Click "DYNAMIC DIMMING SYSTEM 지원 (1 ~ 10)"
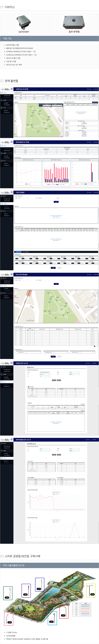99x644 pixels. pos(21,51)
